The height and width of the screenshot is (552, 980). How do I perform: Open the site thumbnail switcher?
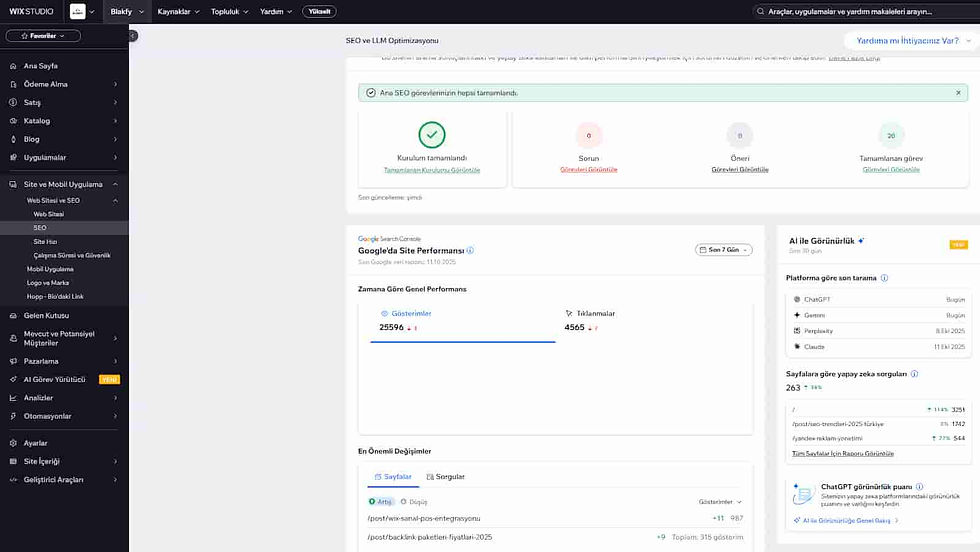coord(82,11)
